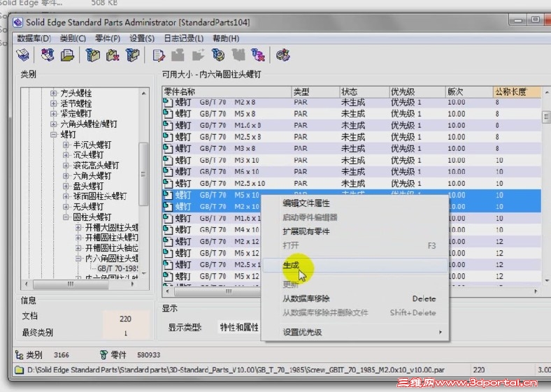Click the folder icon beside the file path
The width and height of the screenshot is (551, 392).
coord(20,370)
